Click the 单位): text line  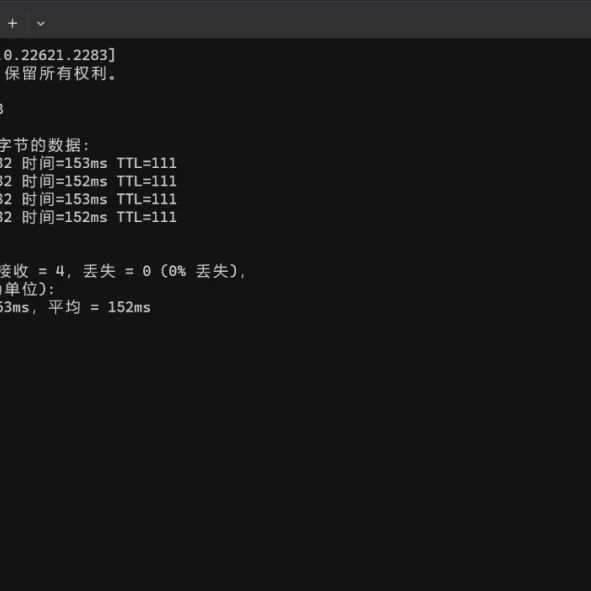click(x=29, y=289)
